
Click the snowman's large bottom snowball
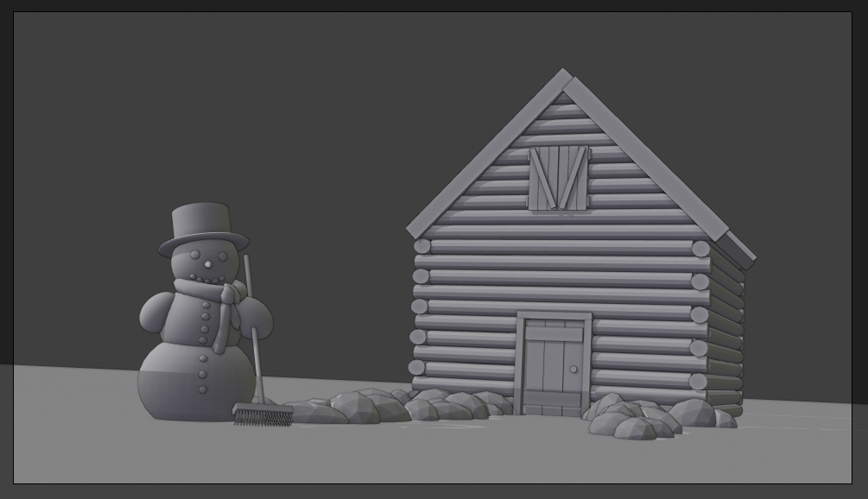[197, 382]
